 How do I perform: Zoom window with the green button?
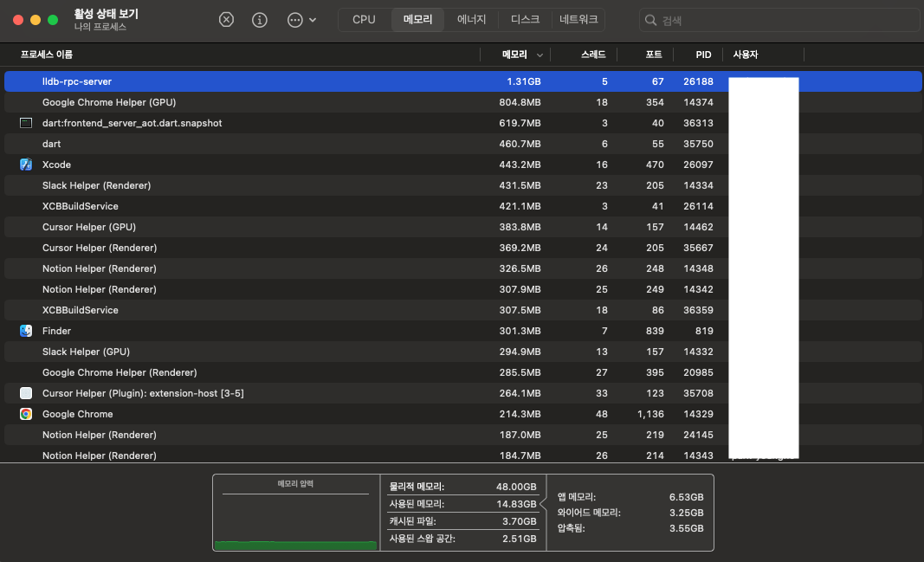(x=53, y=20)
